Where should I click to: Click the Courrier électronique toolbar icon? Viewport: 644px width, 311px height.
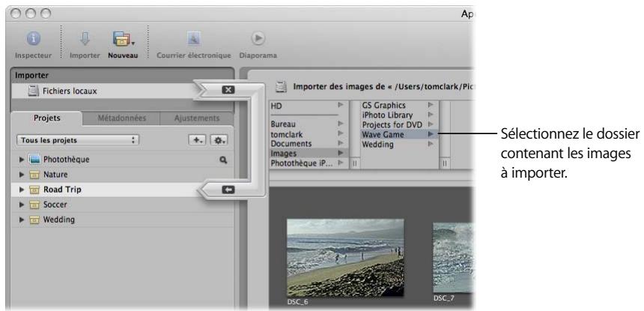pos(194,40)
